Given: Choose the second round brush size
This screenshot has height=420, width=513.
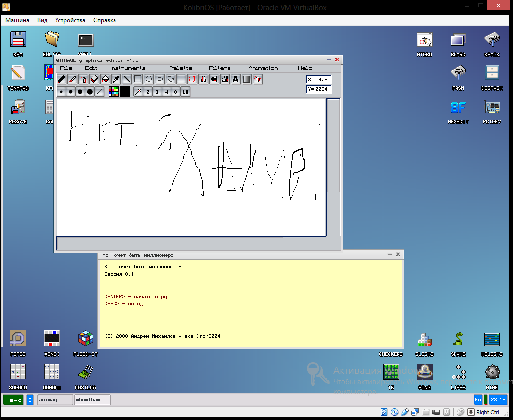Looking at the screenshot, I should pyautogui.click(x=71, y=92).
